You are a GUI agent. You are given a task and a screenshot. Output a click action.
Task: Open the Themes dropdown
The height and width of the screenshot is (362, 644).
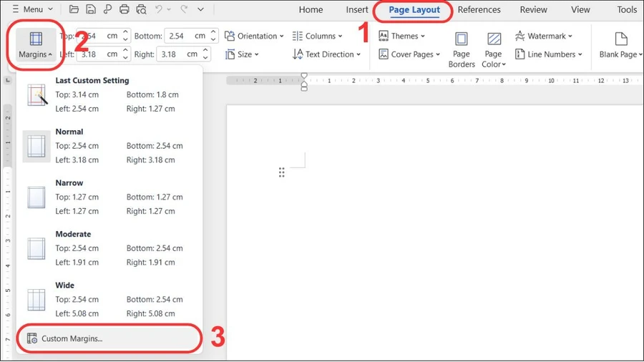click(x=401, y=36)
